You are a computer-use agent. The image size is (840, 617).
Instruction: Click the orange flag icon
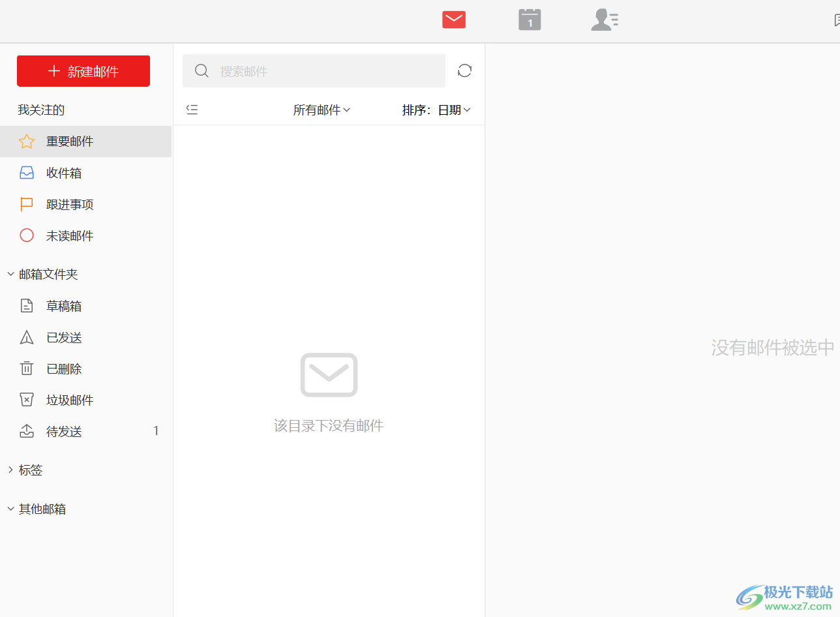coord(27,205)
